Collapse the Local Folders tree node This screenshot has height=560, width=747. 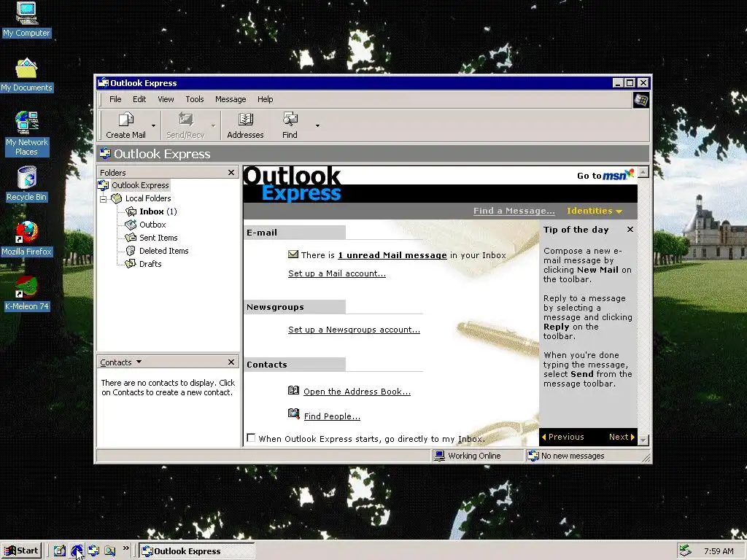pos(103,199)
